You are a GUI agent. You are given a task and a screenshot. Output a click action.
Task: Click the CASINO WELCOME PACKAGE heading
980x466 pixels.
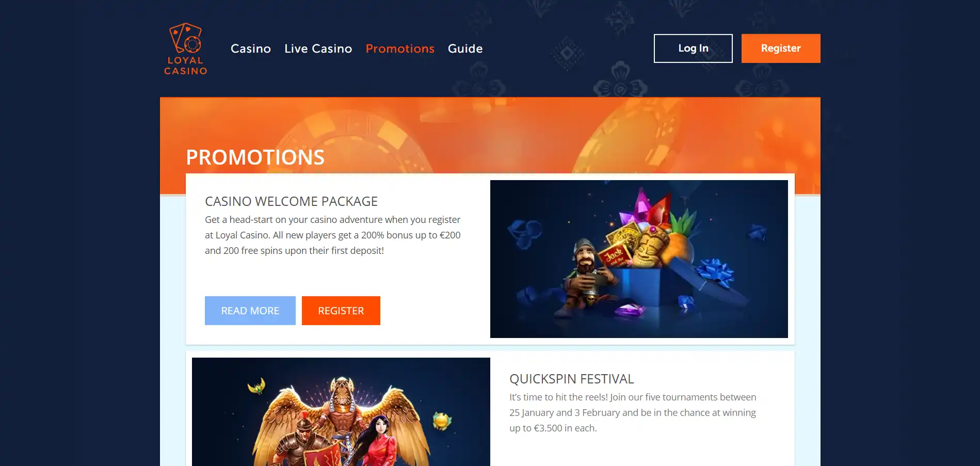[292, 201]
